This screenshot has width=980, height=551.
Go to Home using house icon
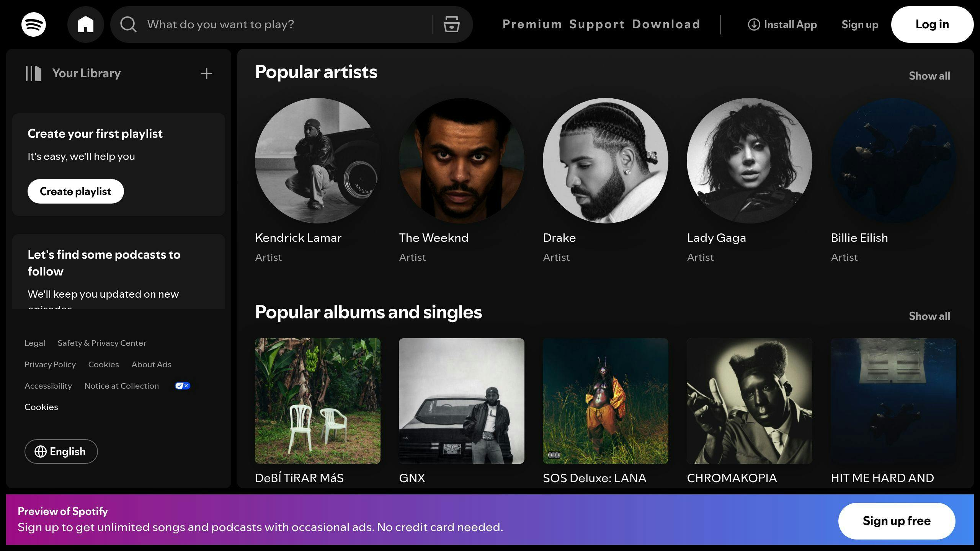[85, 24]
